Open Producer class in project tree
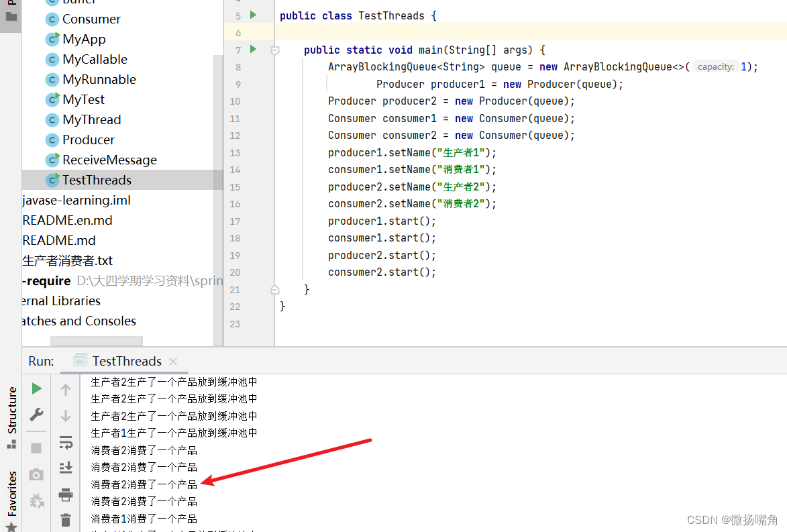The height and width of the screenshot is (532, 787). (89, 140)
